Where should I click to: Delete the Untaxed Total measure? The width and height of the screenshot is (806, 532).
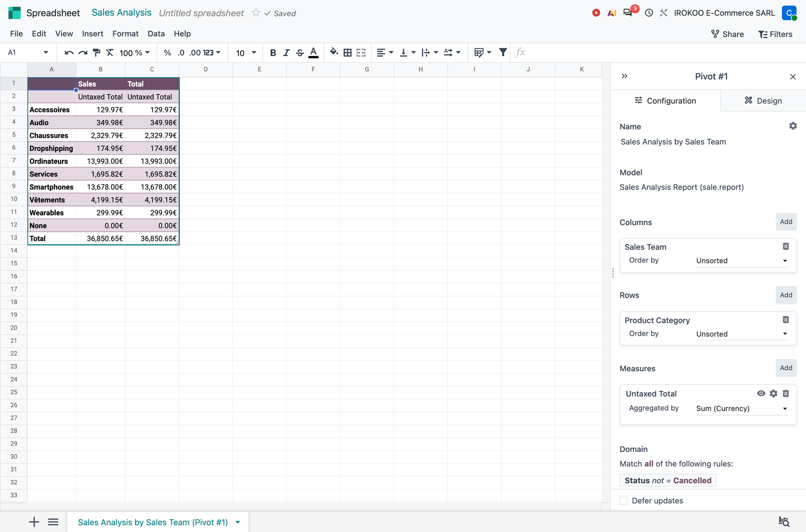coord(786,393)
